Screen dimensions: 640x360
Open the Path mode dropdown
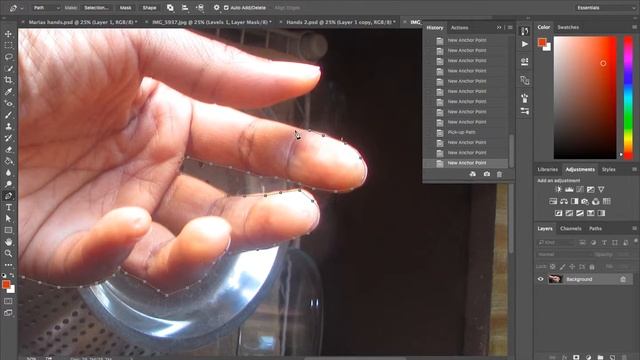coord(46,8)
